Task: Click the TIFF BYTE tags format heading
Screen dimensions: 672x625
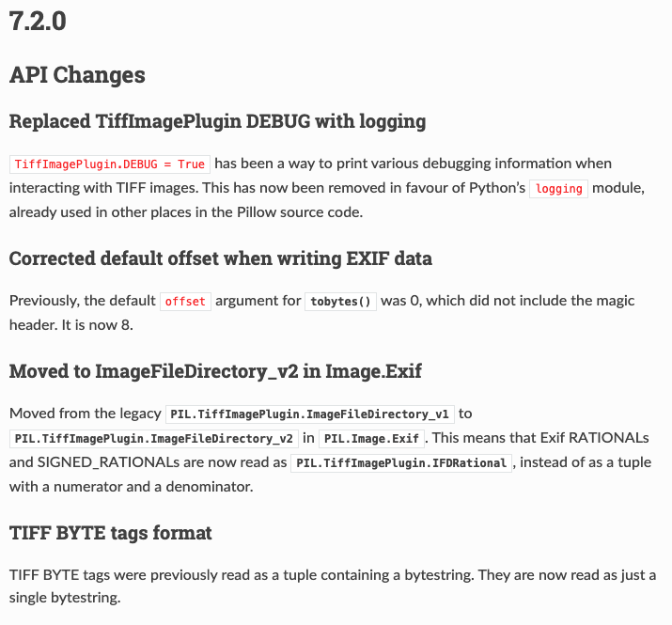Action: point(111,533)
